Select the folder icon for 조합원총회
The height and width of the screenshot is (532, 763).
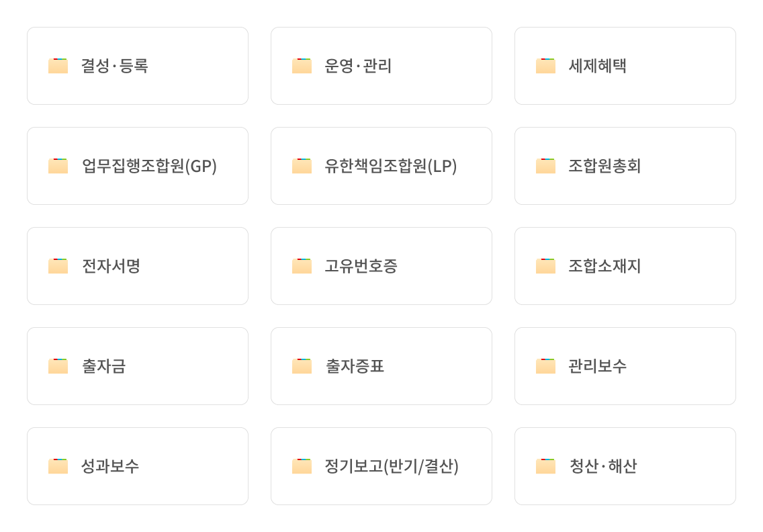pyautogui.click(x=545, y=166)
